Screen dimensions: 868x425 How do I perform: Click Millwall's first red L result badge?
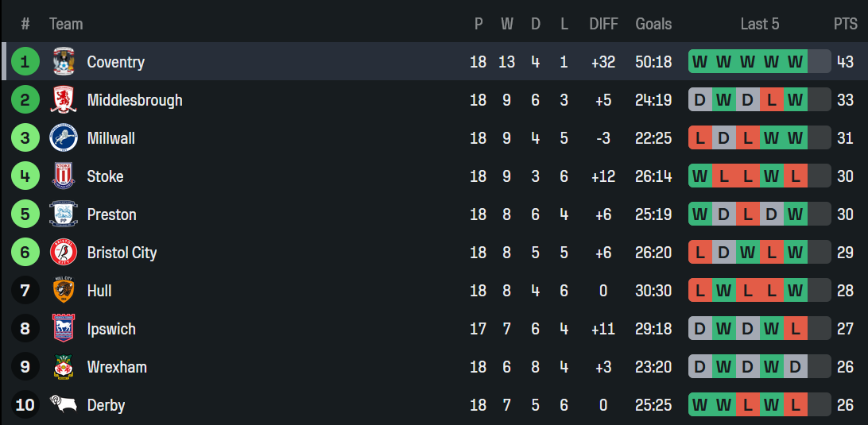click(x=700, y=137)
